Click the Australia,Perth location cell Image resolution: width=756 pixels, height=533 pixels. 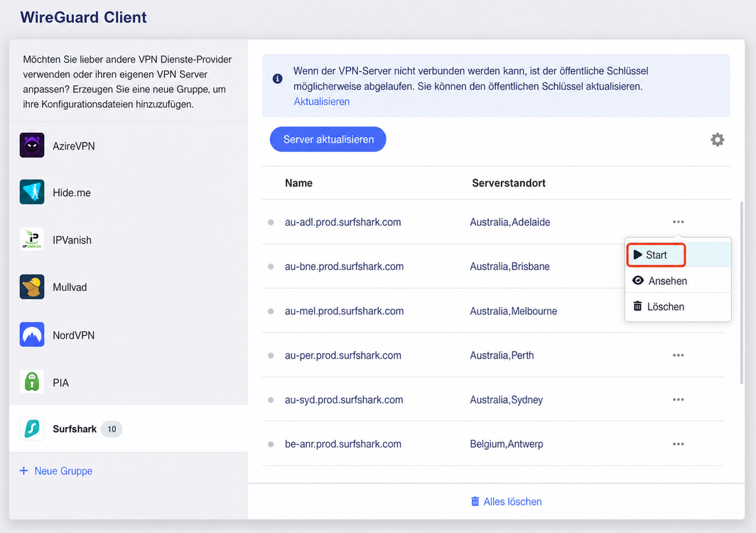[502, 355]
